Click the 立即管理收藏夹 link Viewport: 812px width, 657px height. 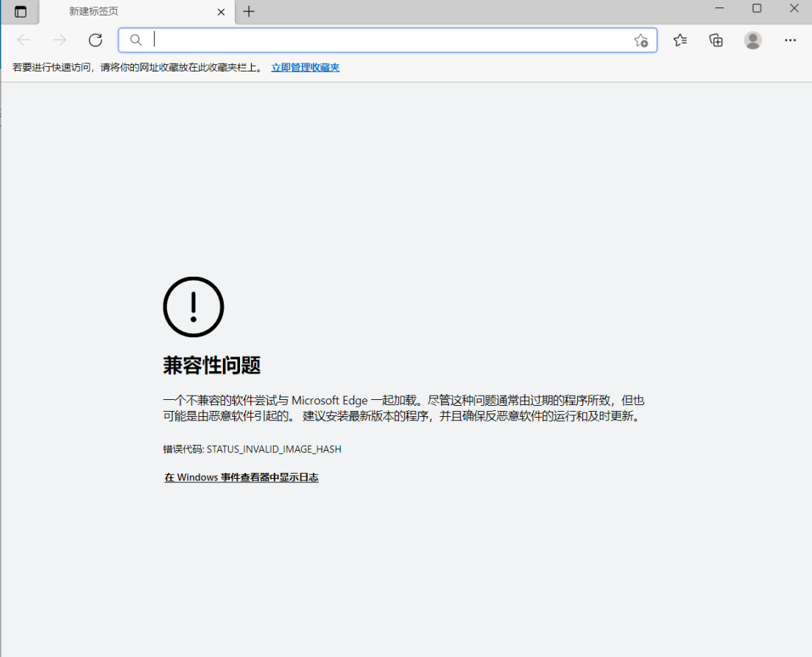point(306,67)
